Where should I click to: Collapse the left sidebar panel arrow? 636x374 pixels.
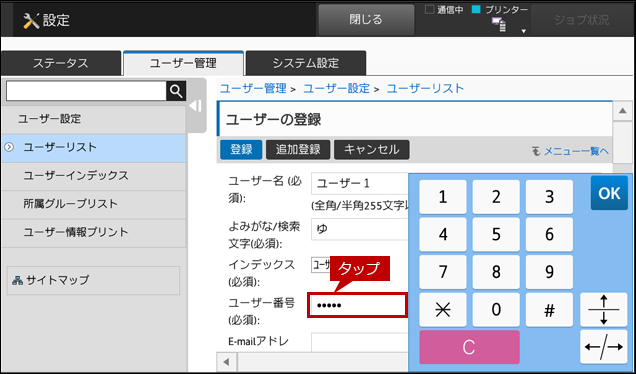click(x=196, y=106)
